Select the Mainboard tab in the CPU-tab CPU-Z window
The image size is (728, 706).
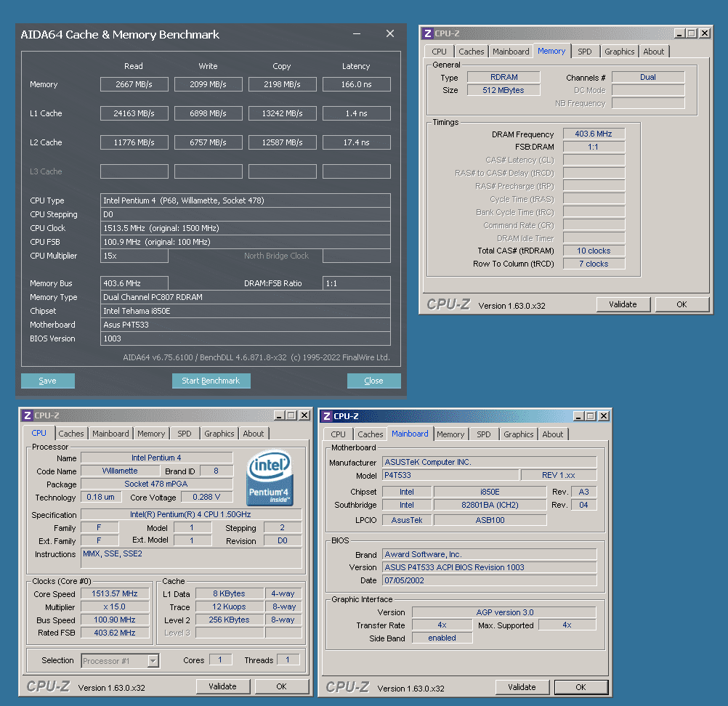(x=110, y=434)
